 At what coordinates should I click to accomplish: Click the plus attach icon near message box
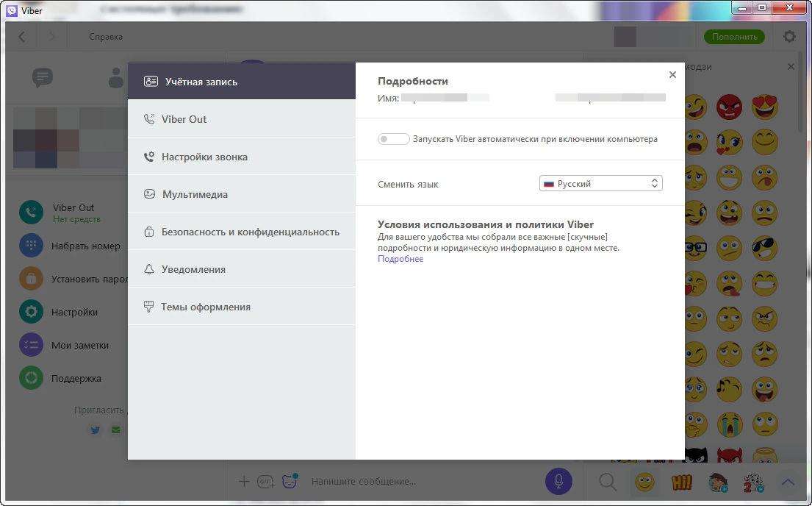click(244, 481)
